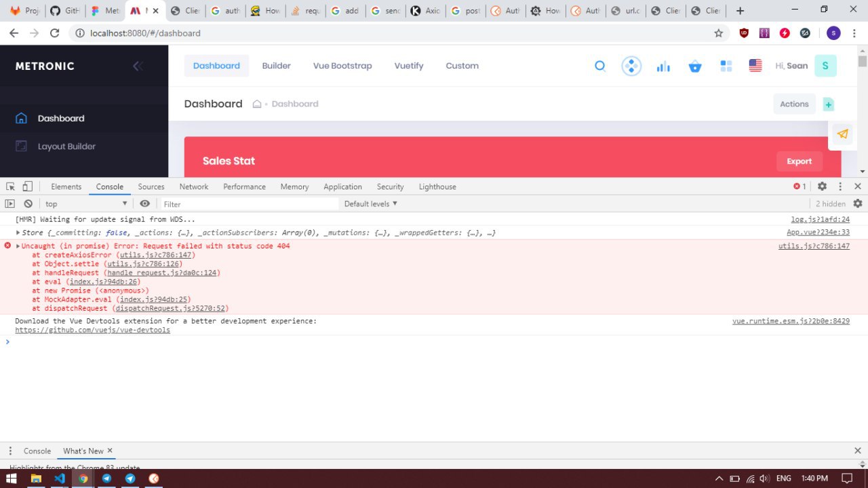Open the bar chart quick actions icon

coord(663,66)
